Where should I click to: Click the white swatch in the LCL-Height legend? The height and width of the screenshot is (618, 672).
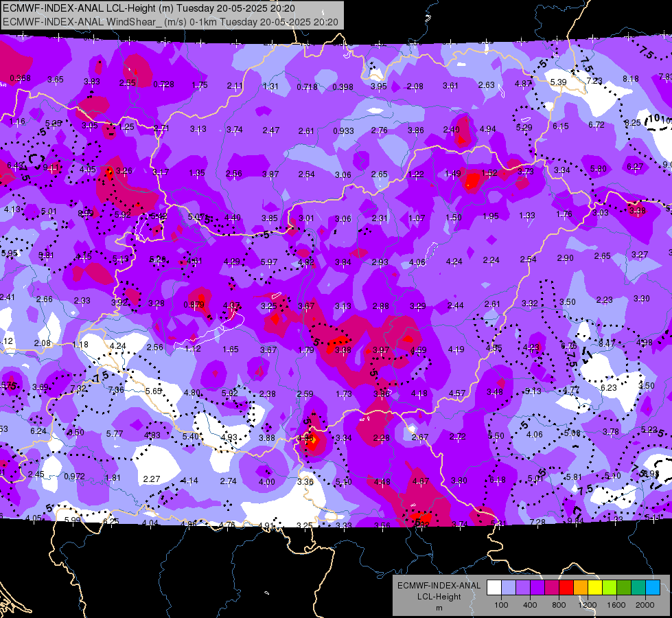494,588
